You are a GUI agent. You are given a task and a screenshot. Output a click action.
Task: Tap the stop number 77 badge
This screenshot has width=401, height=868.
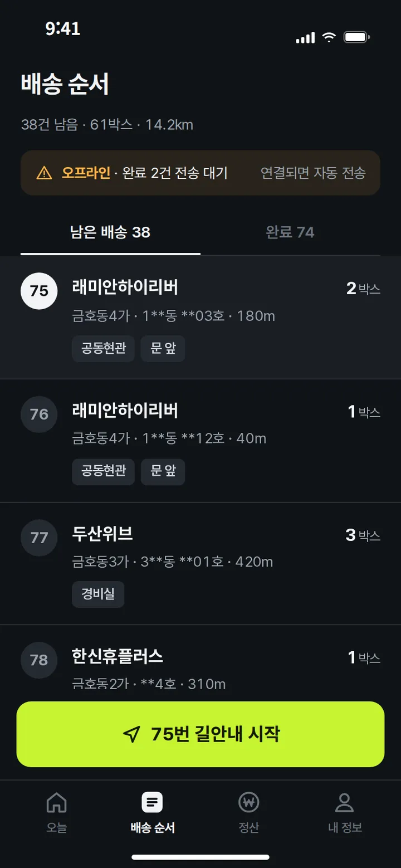[x=39, y=538]
